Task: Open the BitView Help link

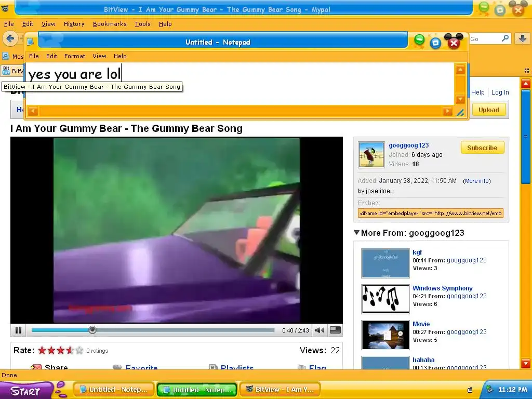Action: pos(478,92)
